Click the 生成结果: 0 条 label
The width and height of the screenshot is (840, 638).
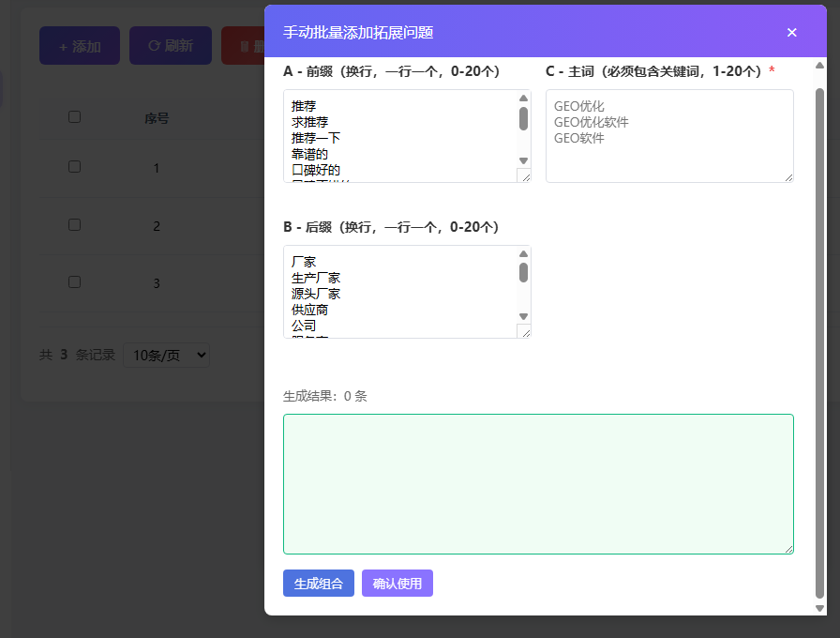(324, 396)
